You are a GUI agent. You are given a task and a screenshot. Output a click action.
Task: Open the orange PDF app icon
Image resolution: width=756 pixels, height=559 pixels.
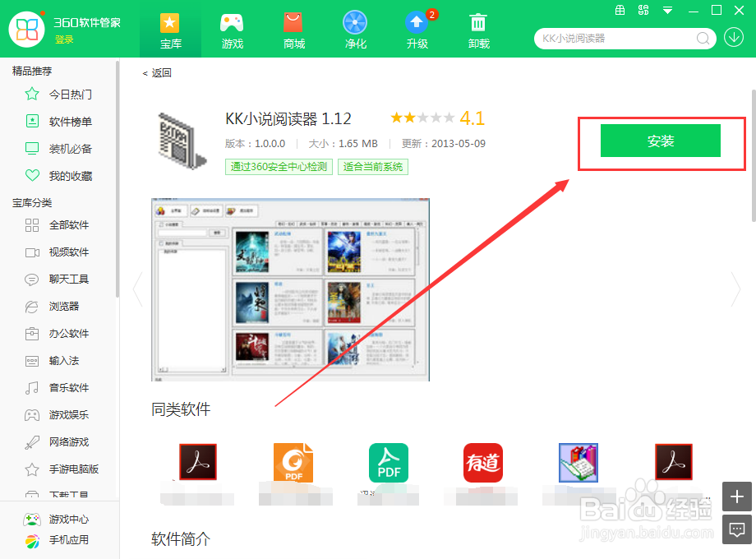pyautogui.click(x=293, y=462)
